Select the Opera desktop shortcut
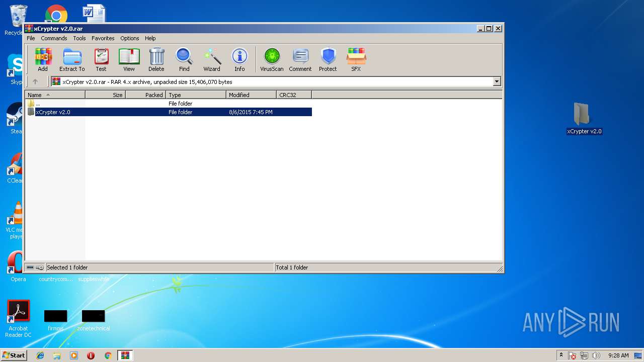 coord(18,266)
